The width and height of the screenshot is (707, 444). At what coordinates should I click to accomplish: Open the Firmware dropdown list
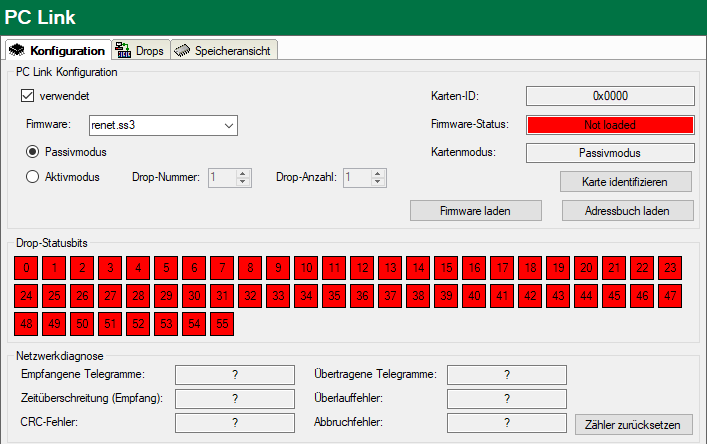(x=229, y=125)
